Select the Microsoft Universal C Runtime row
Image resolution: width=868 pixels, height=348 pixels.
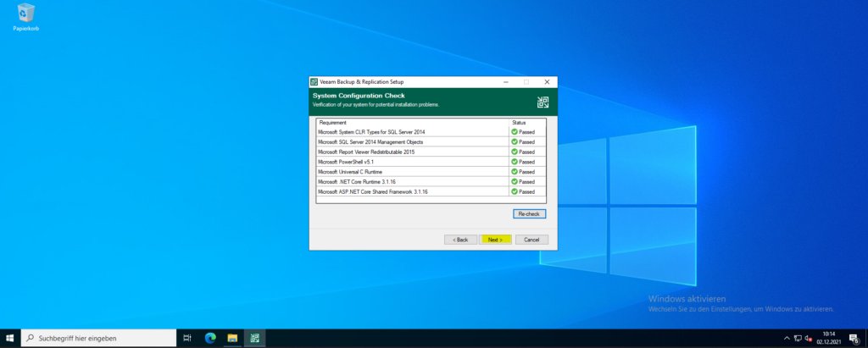411,172
